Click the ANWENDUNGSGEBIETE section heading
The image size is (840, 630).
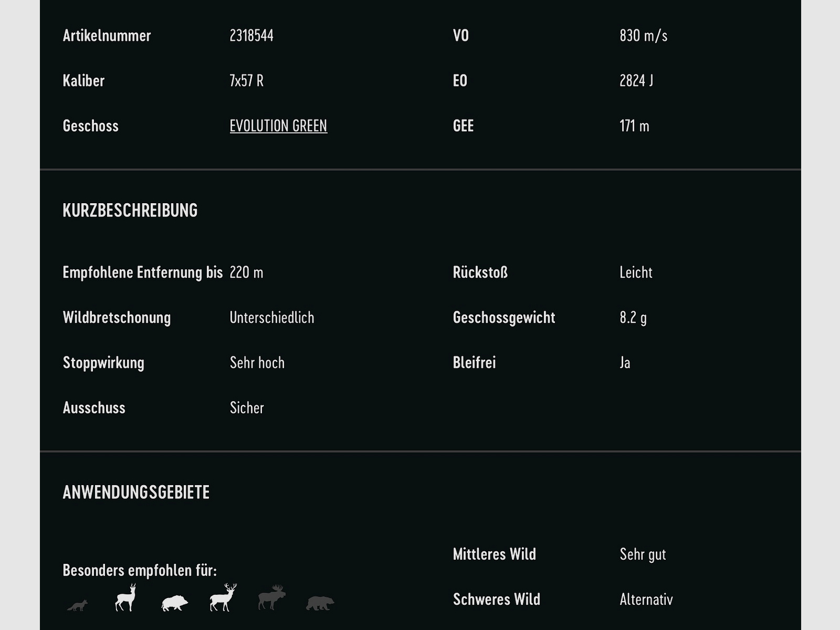tap(136, 492)
